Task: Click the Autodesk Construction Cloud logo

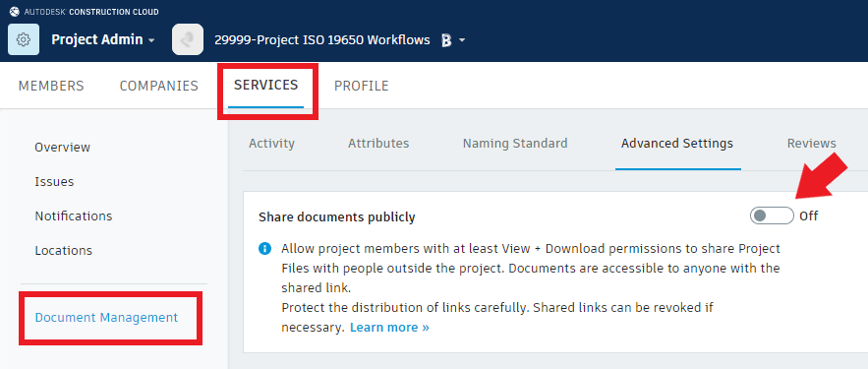Action: pyautogui.click(x=85, y=12)
